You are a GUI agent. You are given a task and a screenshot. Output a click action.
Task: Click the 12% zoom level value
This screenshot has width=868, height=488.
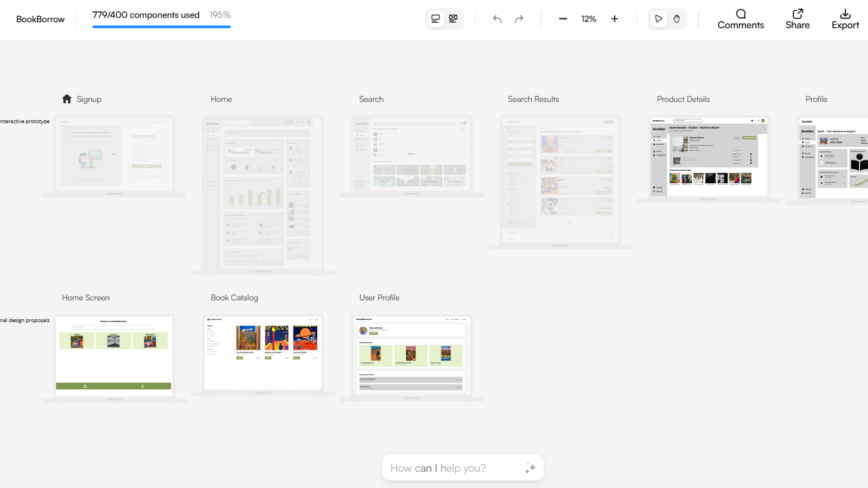(x=589, y=19)
